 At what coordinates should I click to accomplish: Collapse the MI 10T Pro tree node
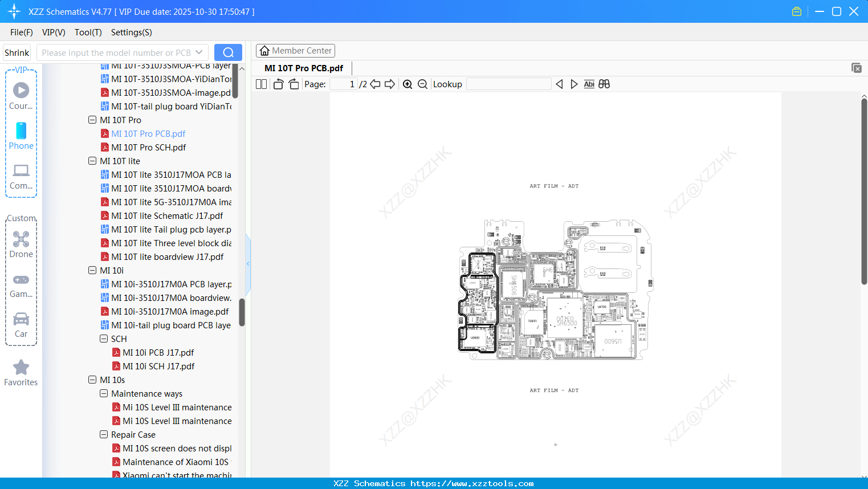92,120
